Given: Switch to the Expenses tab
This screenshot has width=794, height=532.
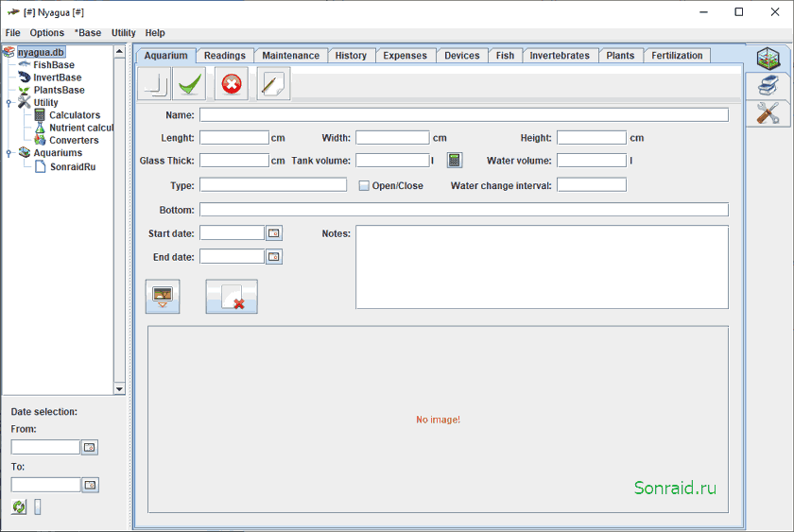Looking at the screenshot, I should pyautogui.click(x=406, y=56).
